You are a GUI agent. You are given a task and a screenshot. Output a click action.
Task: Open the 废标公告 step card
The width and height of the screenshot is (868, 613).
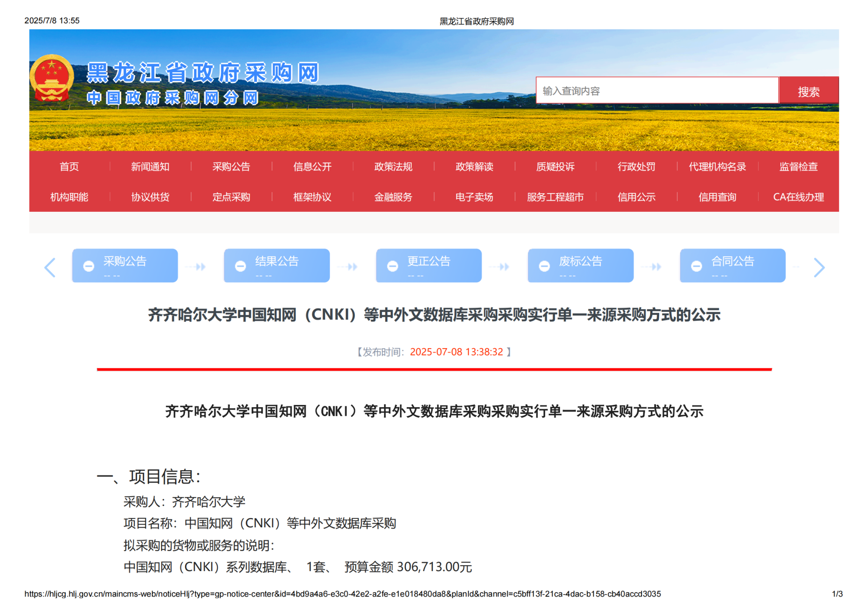580,265
